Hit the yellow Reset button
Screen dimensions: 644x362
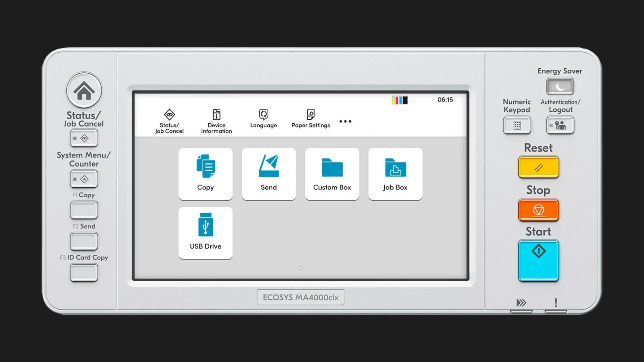coord(538,167)
